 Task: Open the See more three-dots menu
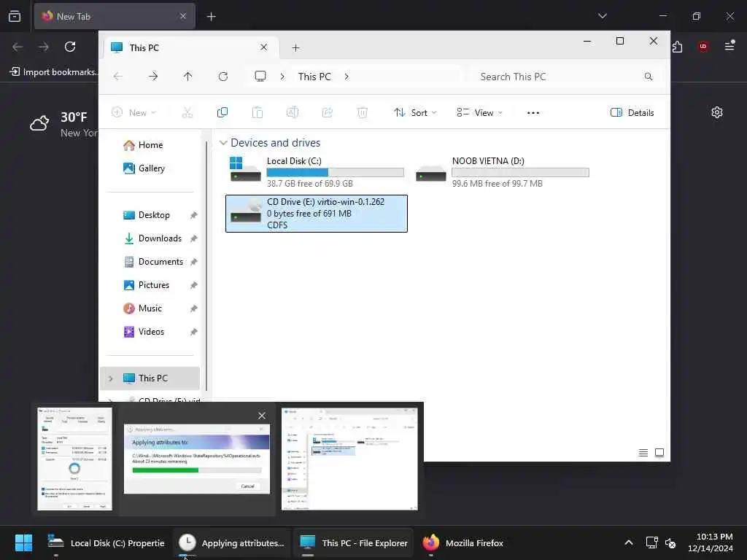click(x=533, y=113)
